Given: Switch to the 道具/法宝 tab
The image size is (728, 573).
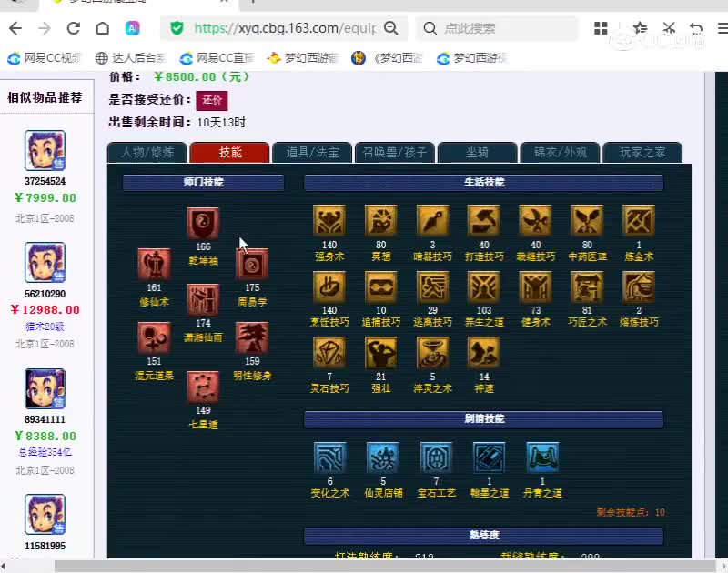Looking at the screenshot, I should coord(314,153).
